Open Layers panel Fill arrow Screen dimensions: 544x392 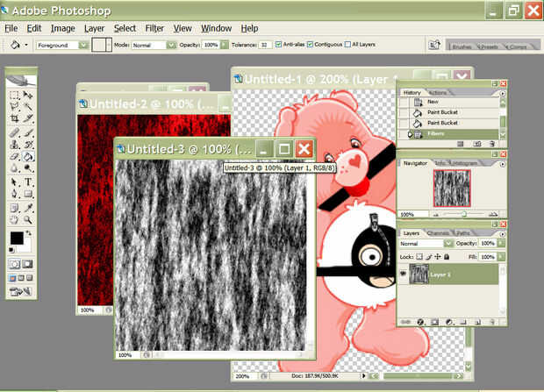point(501,257)
